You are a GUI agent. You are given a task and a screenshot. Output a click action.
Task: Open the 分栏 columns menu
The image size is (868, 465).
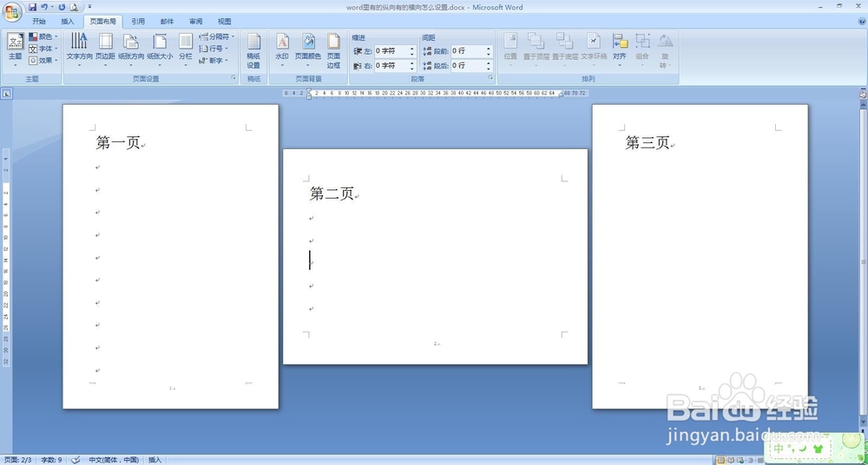pos(186,49)
